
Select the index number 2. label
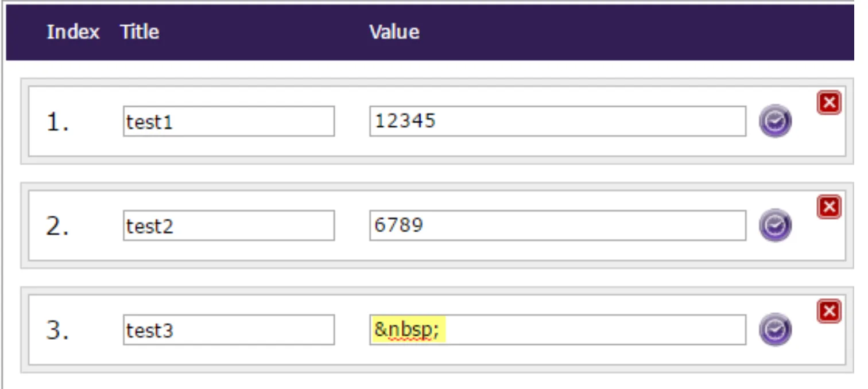[x=57, y=226]
